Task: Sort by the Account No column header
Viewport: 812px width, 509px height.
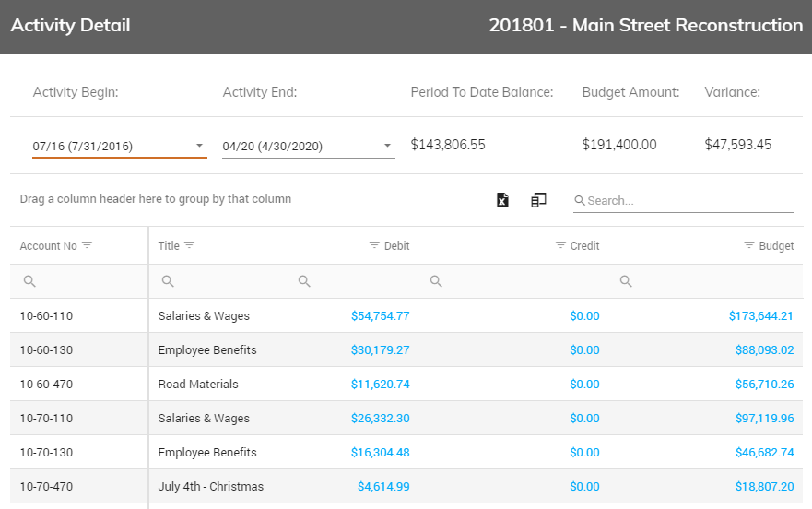Action: pos(48,245)
